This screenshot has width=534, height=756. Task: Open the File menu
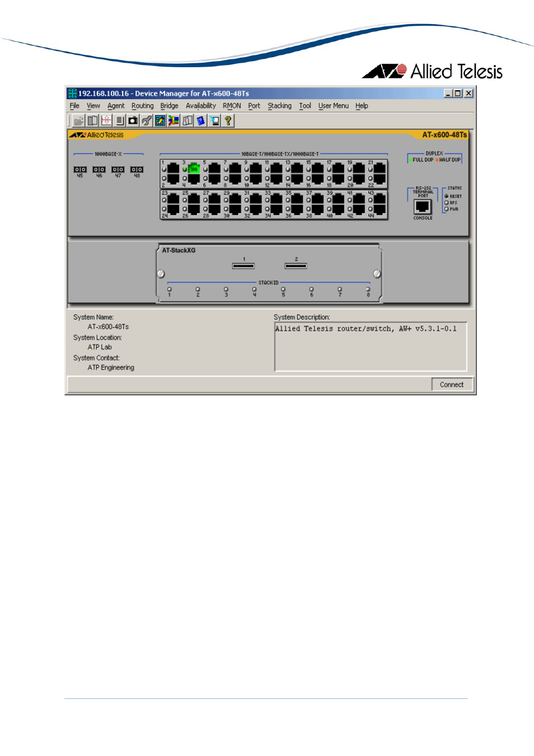74,106
